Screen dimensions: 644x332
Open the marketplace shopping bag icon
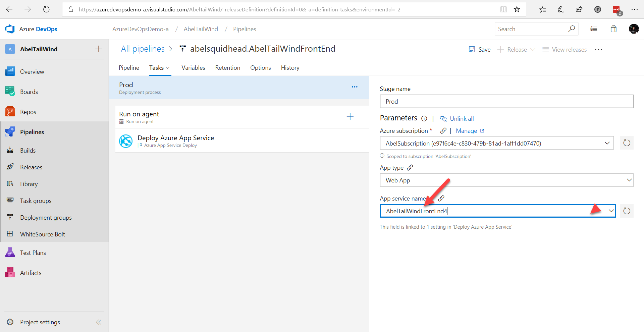pos(613,29)
